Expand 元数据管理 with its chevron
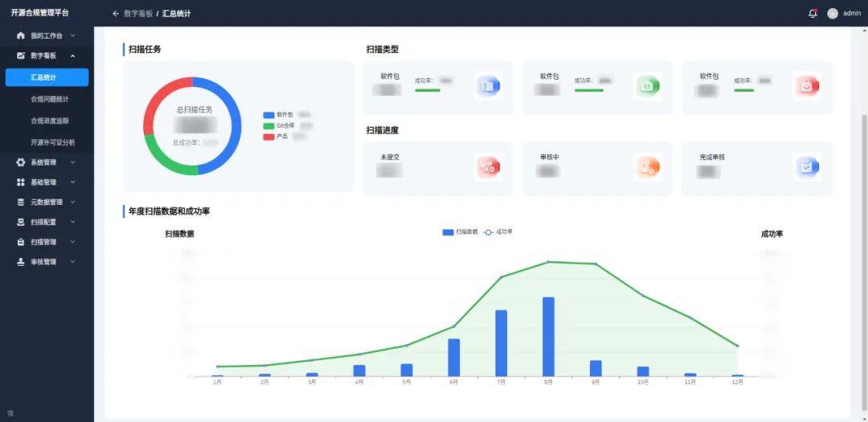868x422 pixels. coord(72,202)
